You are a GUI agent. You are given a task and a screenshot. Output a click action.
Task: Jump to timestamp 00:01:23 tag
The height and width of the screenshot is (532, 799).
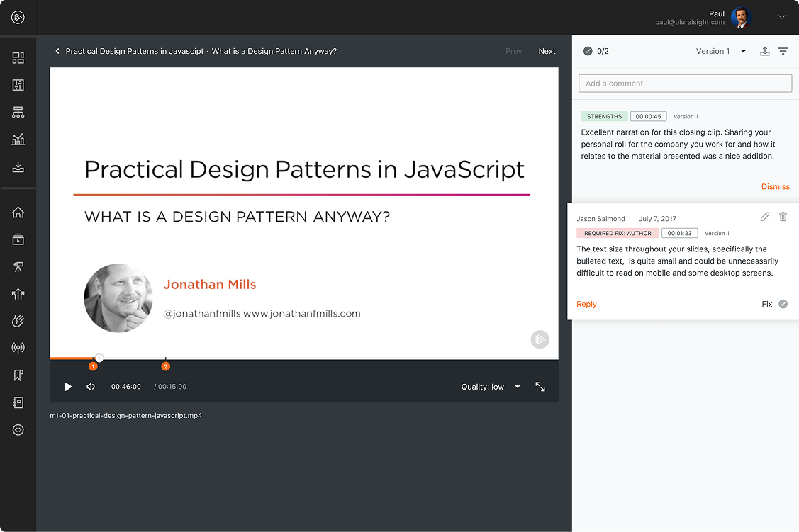coord(680,233)
